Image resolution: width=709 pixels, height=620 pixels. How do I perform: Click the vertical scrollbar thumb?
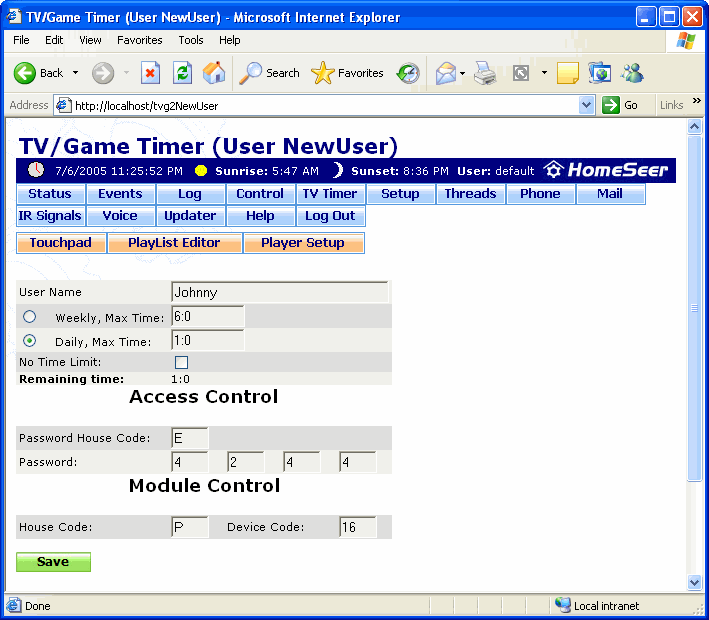click(x=694, y=308)
